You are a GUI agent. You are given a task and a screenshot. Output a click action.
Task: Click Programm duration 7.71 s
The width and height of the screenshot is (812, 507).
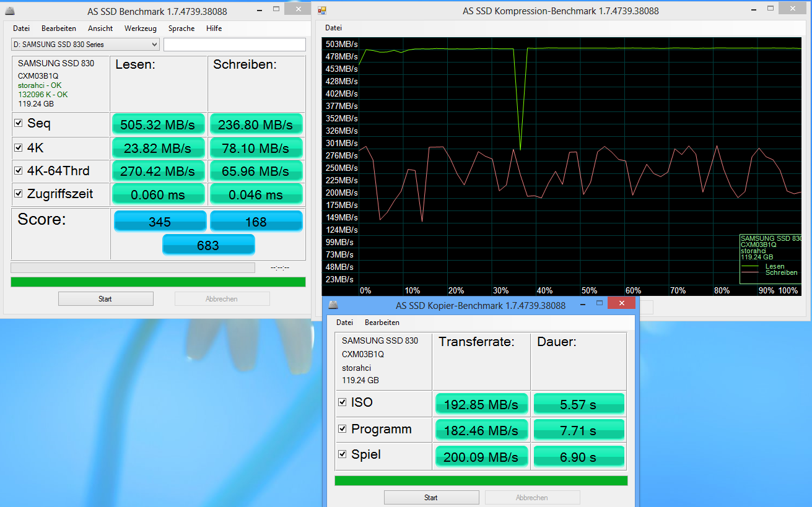click(578, 430)
